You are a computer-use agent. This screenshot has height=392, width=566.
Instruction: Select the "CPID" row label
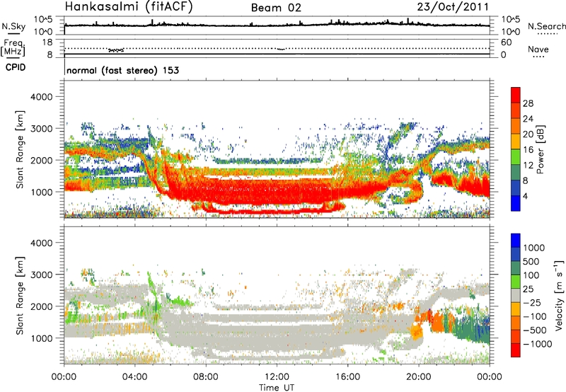pos(16,67)
